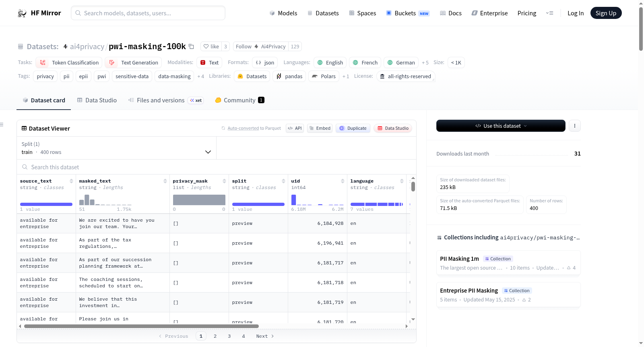Open the Auto-converted link
Screen dimensions: 644x347
click(243, 129)
